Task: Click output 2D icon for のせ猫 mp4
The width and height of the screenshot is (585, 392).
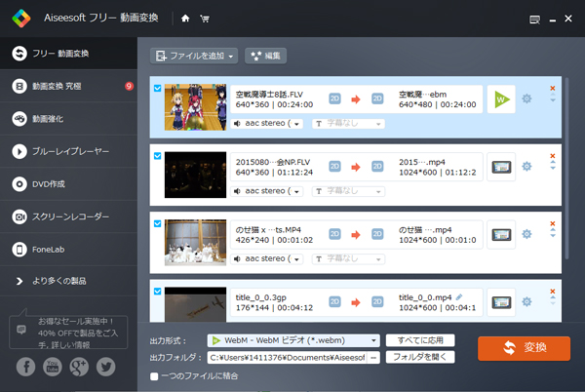Action: click(377, 234)
